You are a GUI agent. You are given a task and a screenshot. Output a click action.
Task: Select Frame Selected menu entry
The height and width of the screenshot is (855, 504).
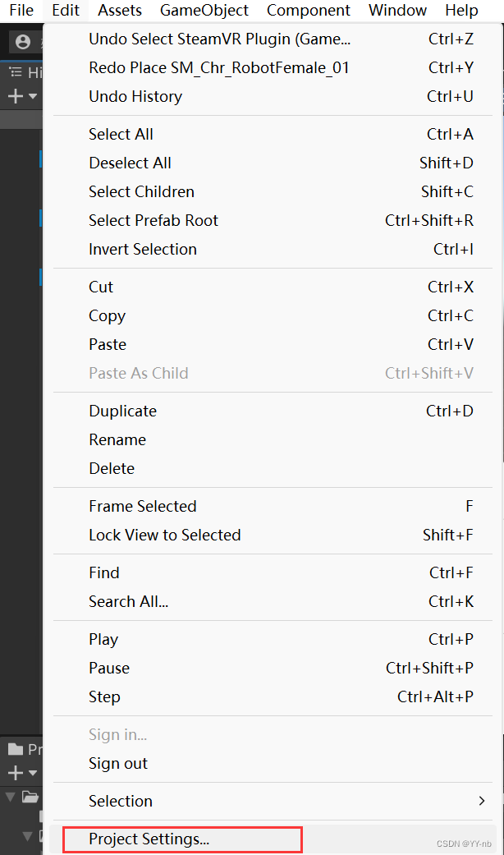(x=143, y=506)
